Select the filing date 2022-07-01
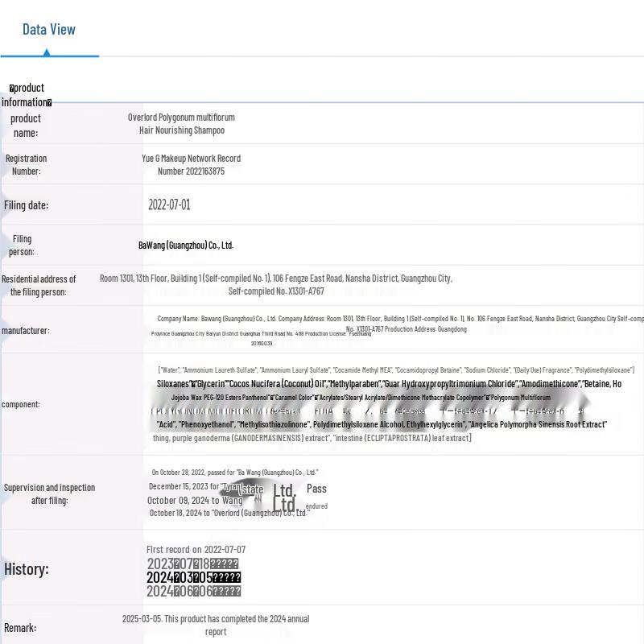This screenshot has height=644, width=644. [169, 204]
